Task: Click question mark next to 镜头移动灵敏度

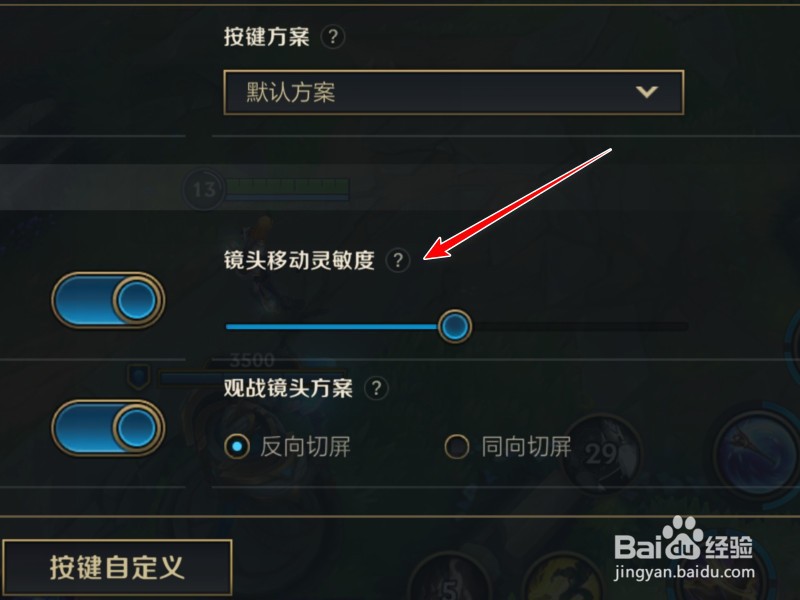Action: point(398,260)
